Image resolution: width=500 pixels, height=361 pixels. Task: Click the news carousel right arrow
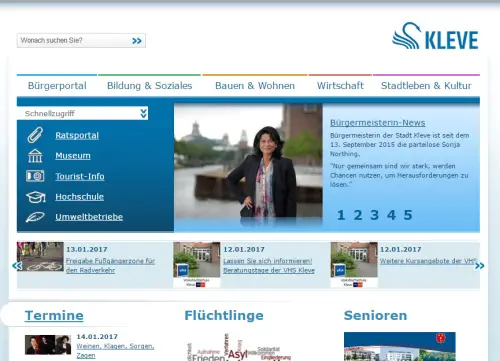tap(480, 266)
